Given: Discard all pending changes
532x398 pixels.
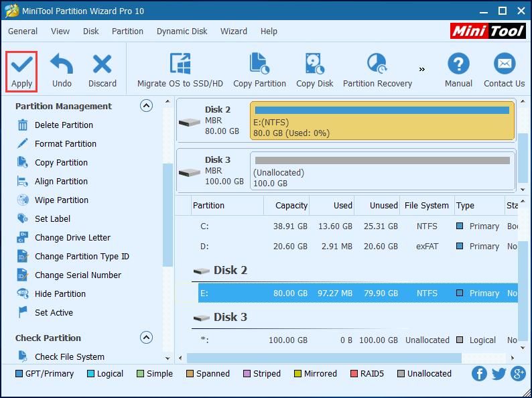Looking at the screenshot, I should point(102,72).
